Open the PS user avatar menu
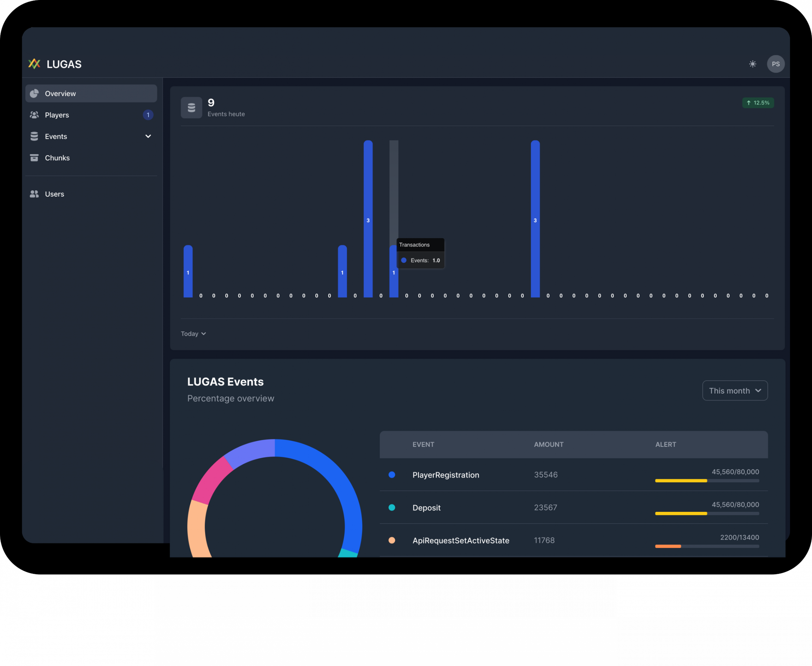Image resolution: width=812 pixels, height=666 pixels. [776, 64]
